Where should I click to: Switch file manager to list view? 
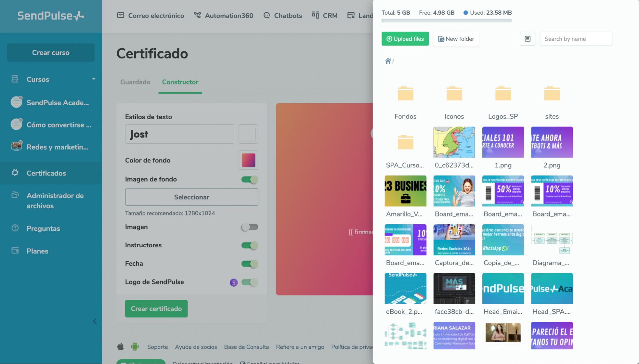(527, 39)
